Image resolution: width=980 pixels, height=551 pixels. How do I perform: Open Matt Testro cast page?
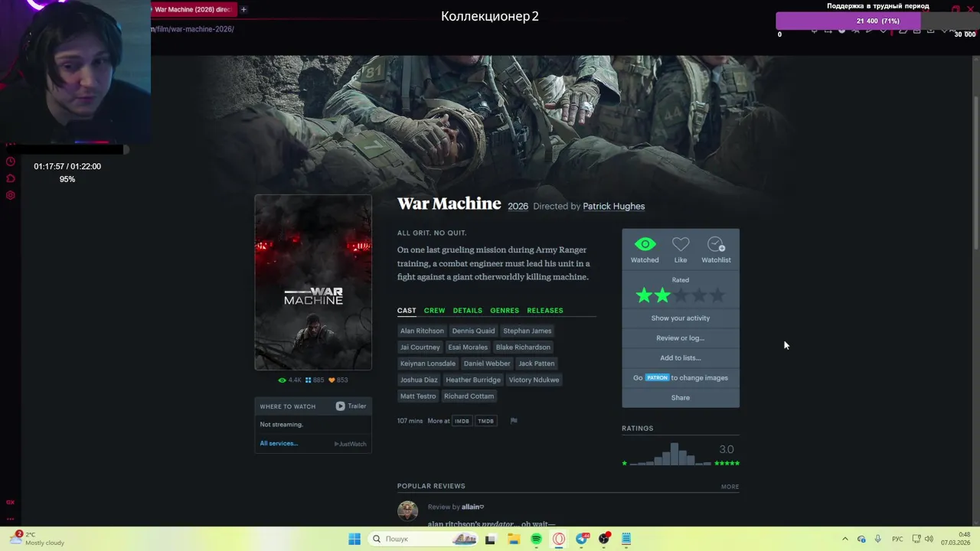(x=418, y=396)
